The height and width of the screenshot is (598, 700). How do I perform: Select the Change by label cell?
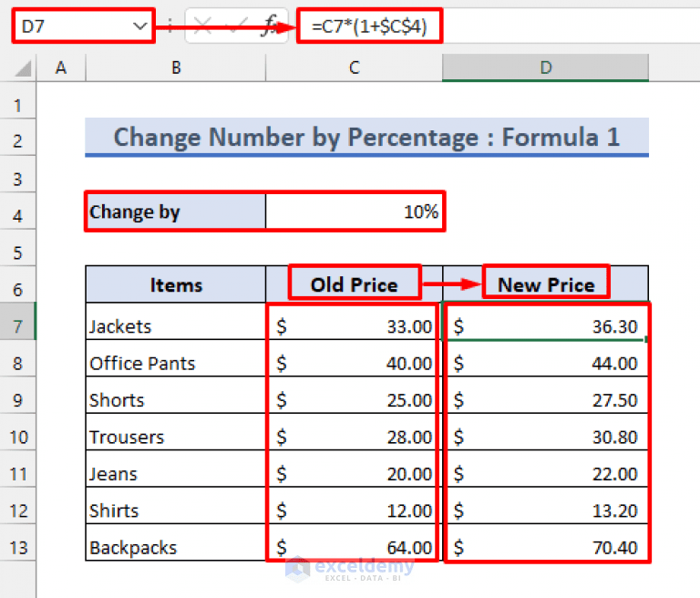pos(175,211)
